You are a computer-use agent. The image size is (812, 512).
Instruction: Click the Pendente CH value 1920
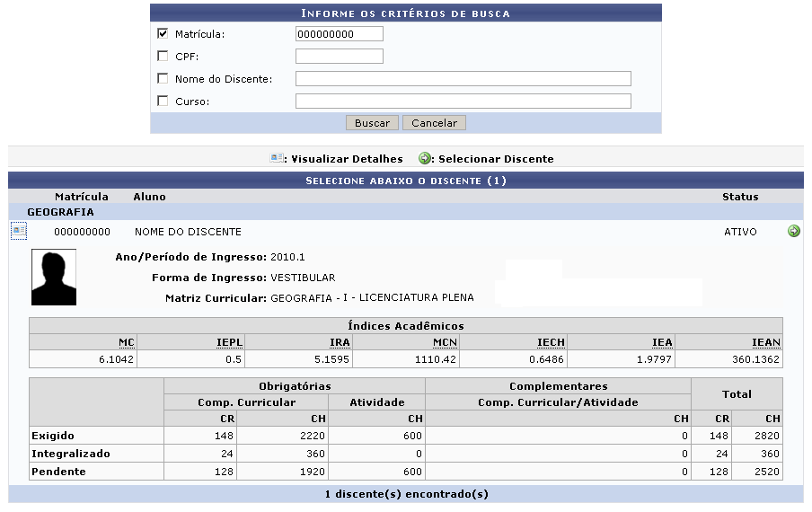(313, 472)
